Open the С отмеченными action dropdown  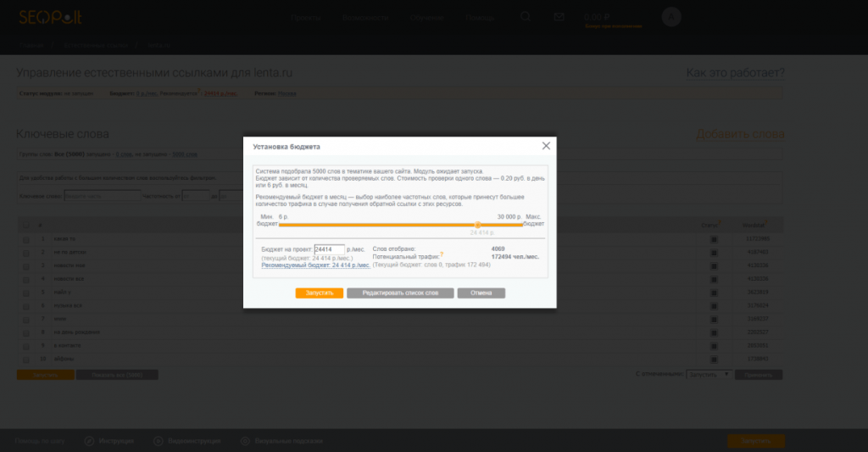[708, 374]
